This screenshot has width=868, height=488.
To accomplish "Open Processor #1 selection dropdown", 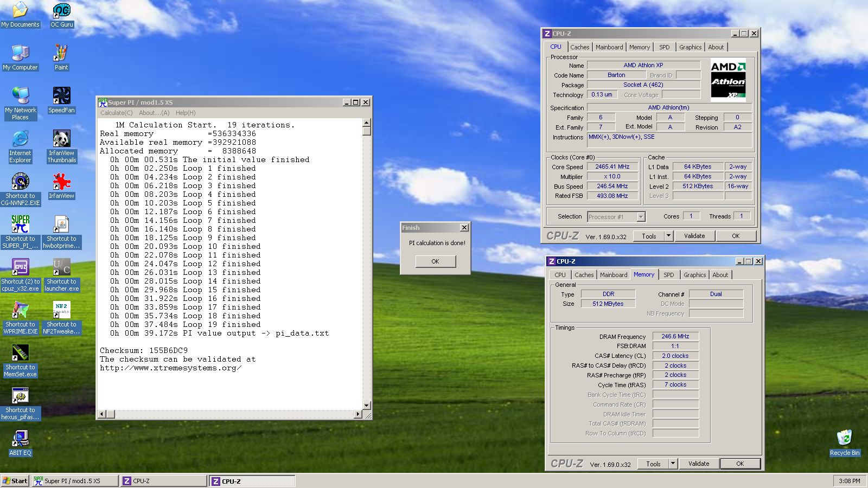I will [x=641, y=217].
